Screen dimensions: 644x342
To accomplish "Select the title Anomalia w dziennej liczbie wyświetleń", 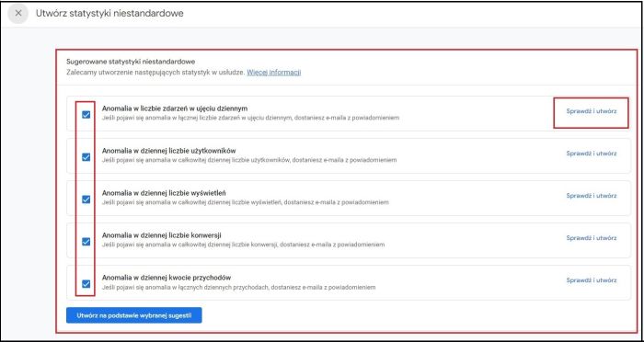I will click(x=164, y=192).
